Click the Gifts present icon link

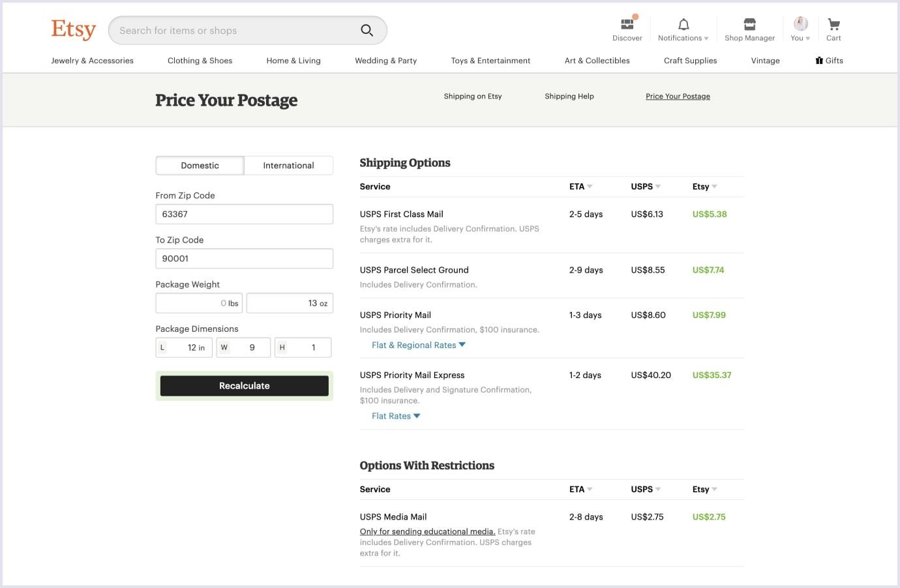coord(829,61)
